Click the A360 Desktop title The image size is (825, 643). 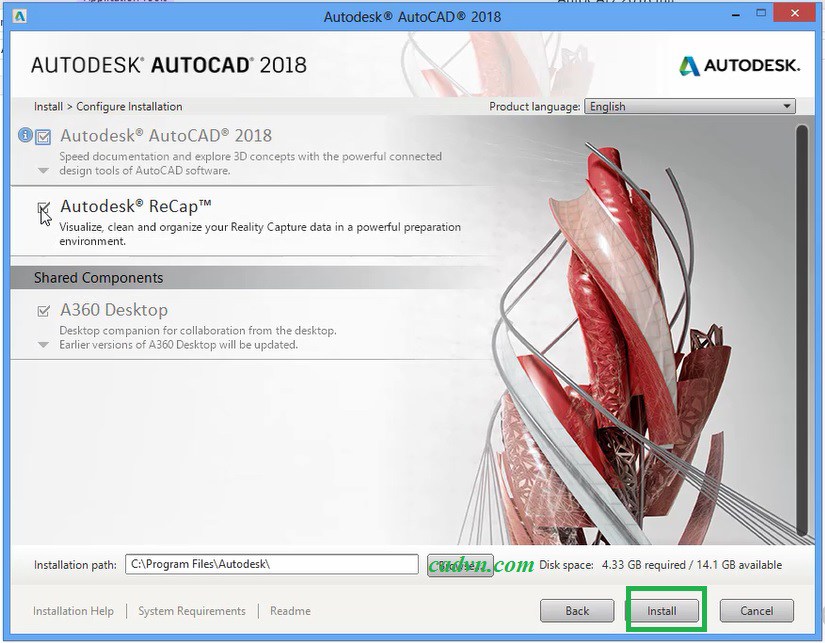click(114, 310)
